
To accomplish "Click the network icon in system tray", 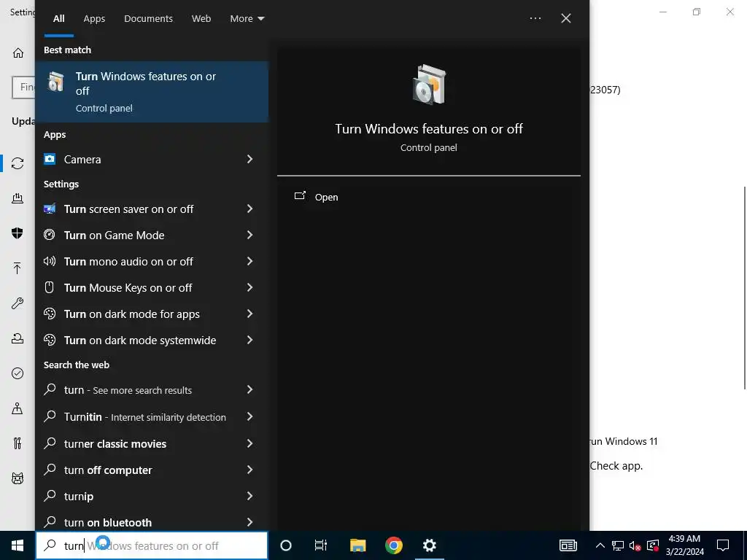I will pos(618,545).
